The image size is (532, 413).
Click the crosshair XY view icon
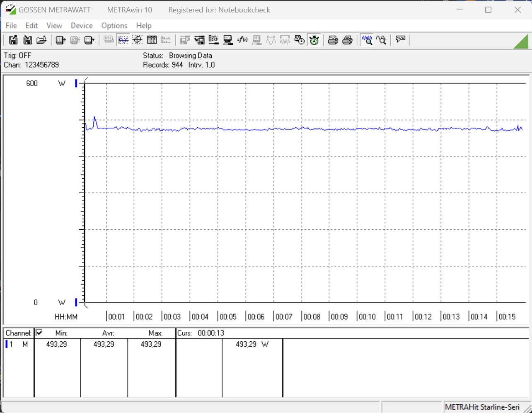pyautogui.click(x=137, y=40)
